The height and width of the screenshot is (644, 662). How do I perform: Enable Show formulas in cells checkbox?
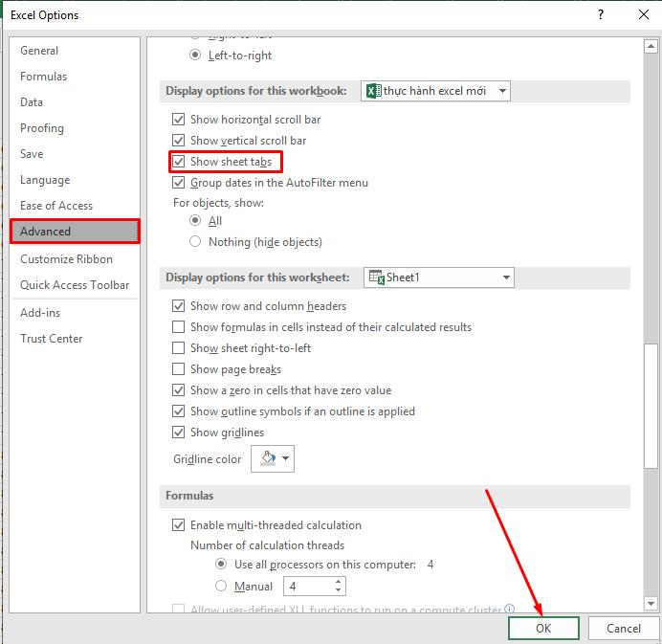click(x=179, y=327)
